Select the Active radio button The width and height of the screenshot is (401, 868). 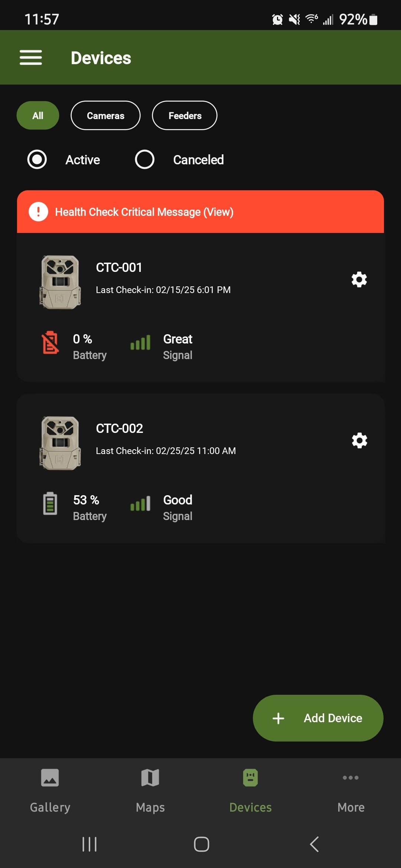point(37,160)
